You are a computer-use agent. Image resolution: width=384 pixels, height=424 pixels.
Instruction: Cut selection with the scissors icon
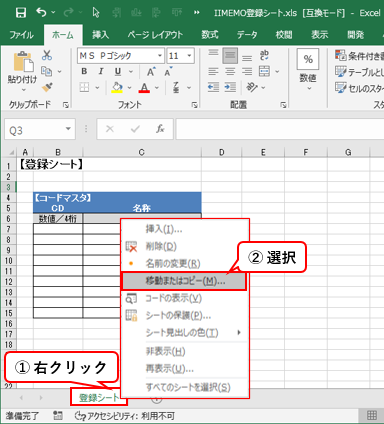point(47,55)
